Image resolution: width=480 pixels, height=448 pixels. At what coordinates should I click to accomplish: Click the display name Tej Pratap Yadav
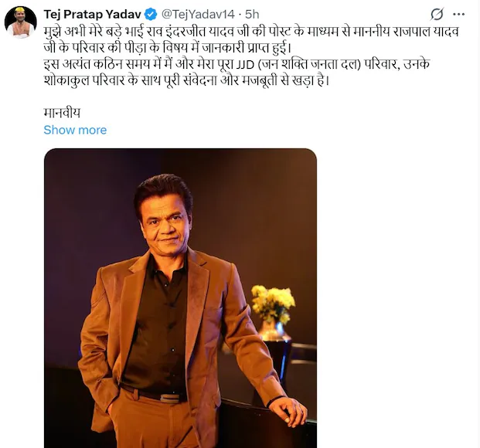coord(93,14)
